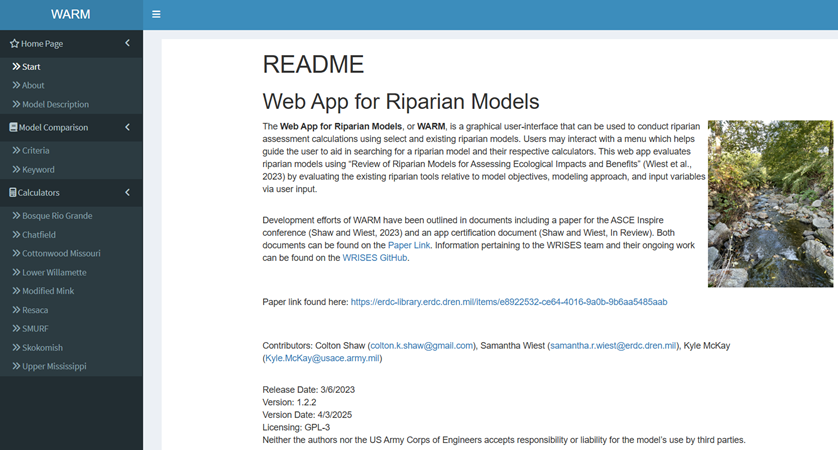Email samantha.r.wiest@erdc.dren.mil
Image resolution: width=838 pixels, height=450 pixels.
tap(613, 346)
